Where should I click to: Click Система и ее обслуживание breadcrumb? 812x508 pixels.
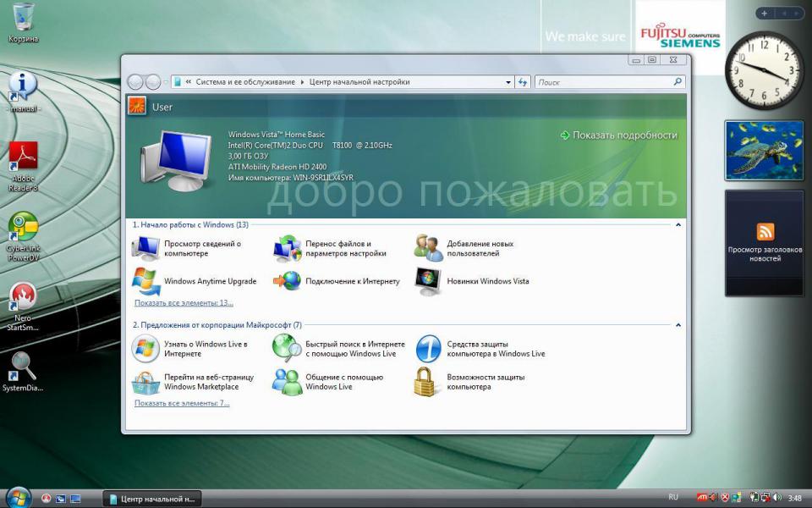pos(245,82)
